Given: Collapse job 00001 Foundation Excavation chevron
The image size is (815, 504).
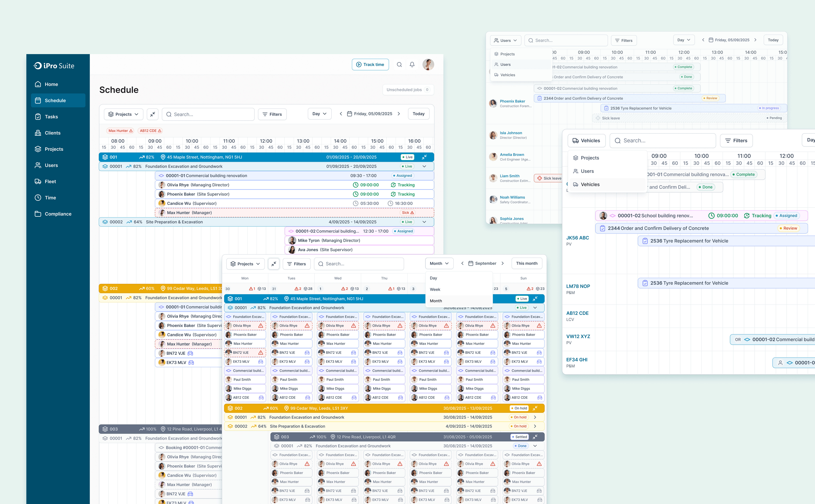Looking at the screenshot, I should tap(424, 166).
